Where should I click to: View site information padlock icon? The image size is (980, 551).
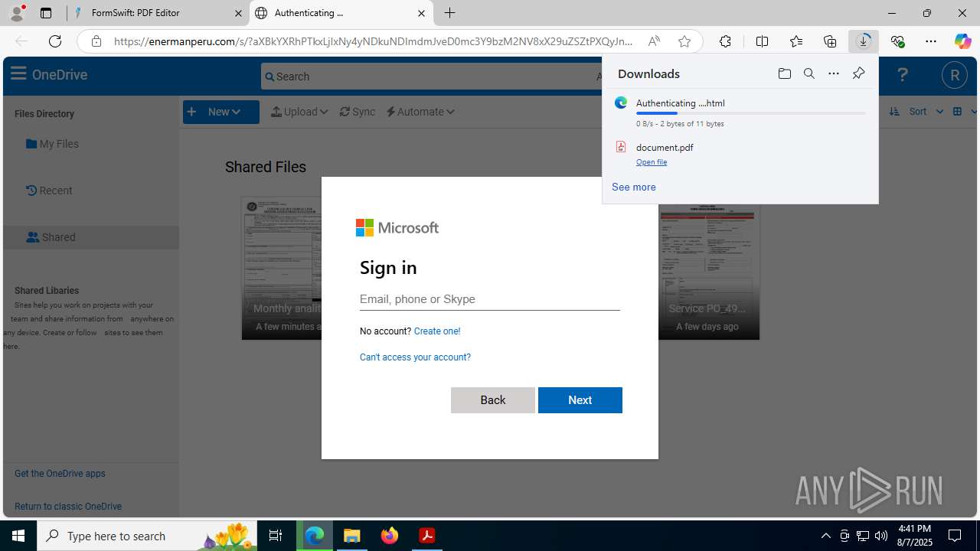point(96,41)
